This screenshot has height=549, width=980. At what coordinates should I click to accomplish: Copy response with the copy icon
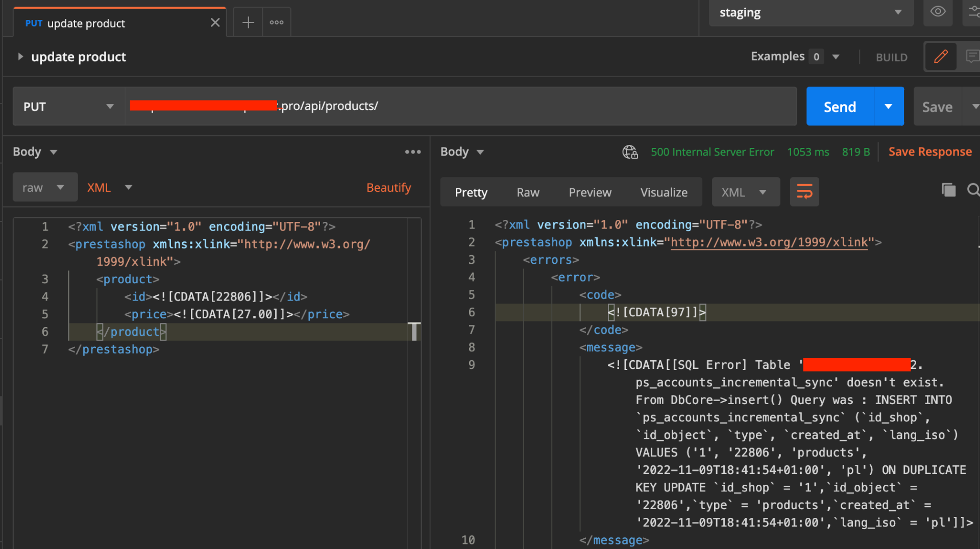click(x=948, y=190)
